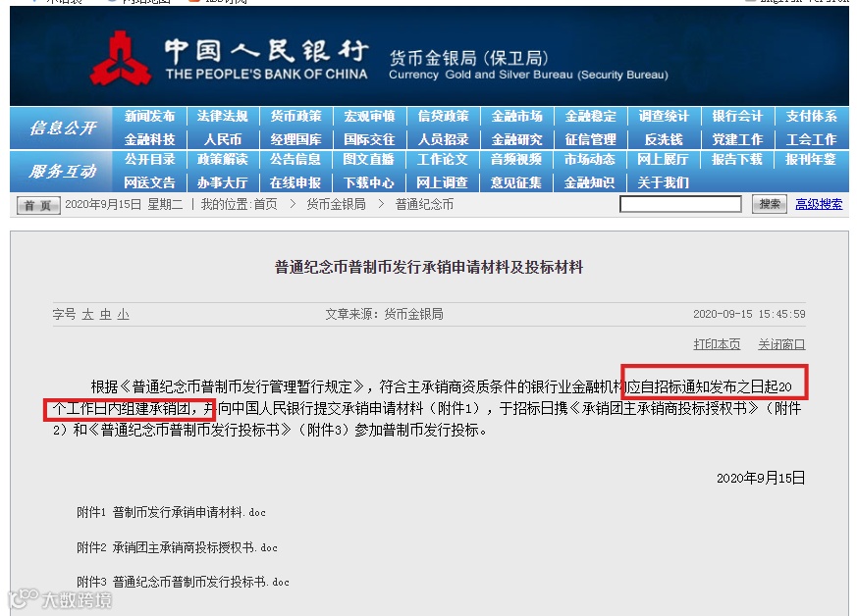Open 在线申报 menu item

pos(295,182)
